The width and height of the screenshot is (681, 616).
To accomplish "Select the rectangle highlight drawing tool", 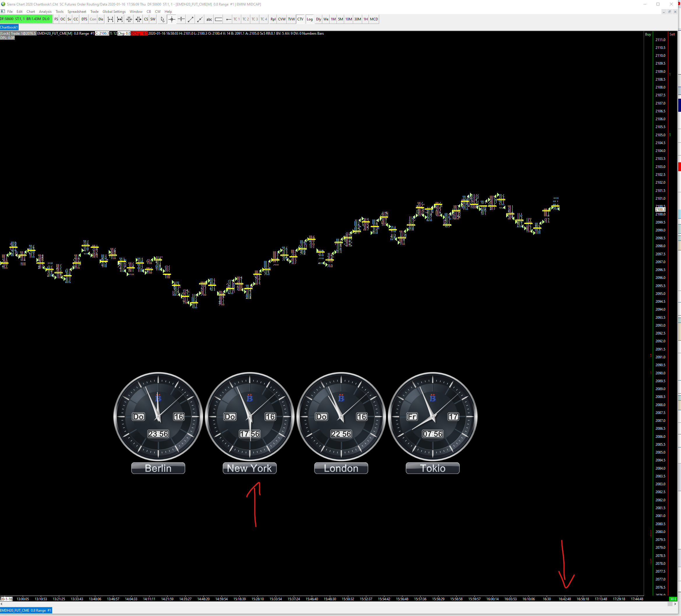I will pyautogui.click(x=219, y=19).
